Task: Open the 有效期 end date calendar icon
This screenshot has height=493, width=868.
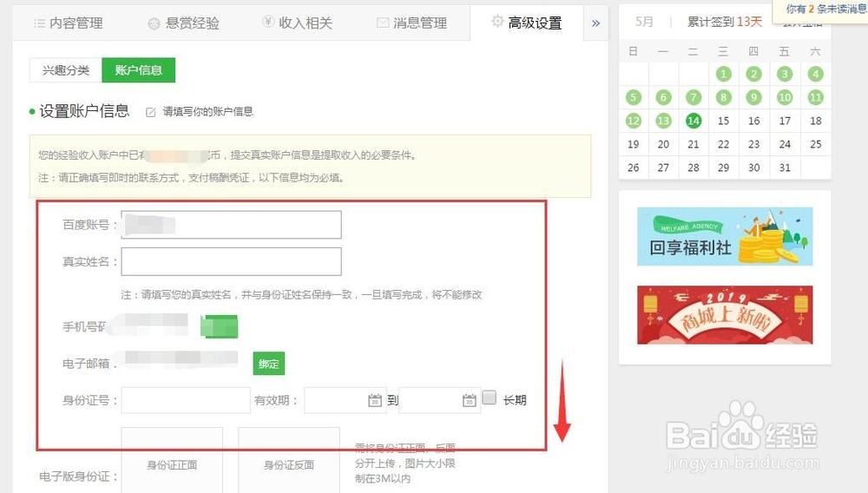Action: point(470,400)
